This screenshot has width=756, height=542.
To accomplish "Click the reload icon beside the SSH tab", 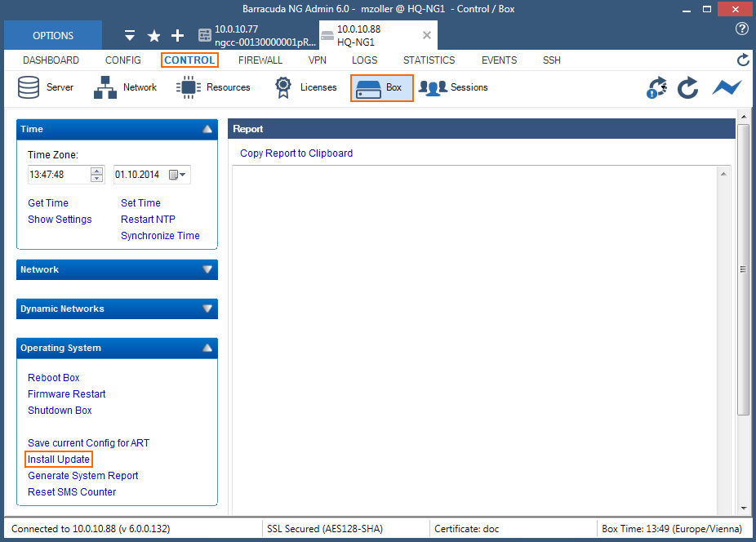I will (x=743, y=60).
